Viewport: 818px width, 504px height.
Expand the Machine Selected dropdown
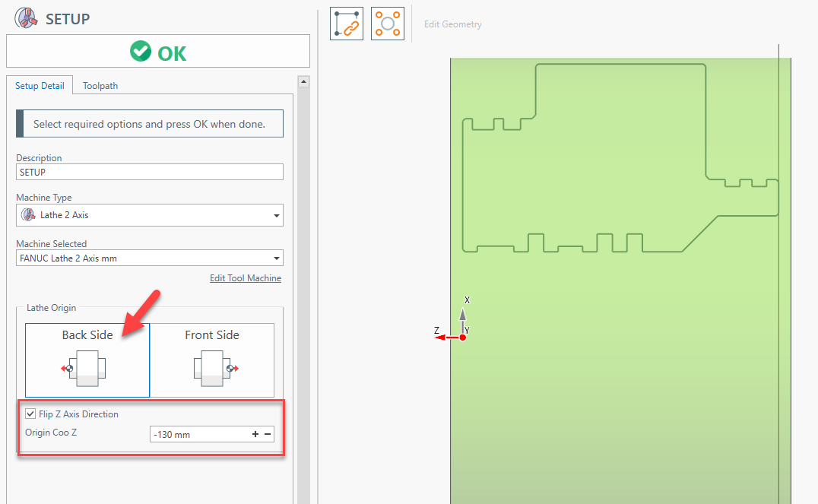(x=276, y=258)
